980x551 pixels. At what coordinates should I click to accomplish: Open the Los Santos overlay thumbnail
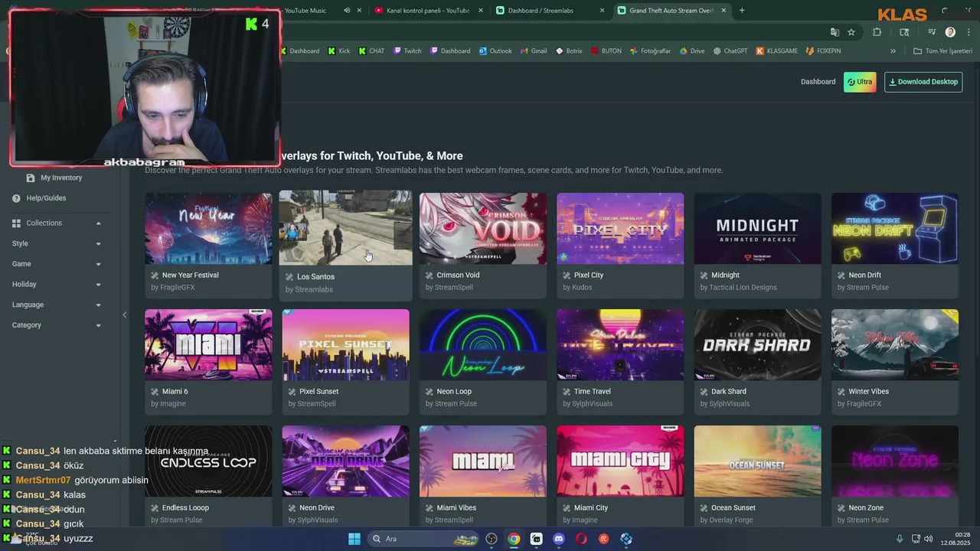345,227
